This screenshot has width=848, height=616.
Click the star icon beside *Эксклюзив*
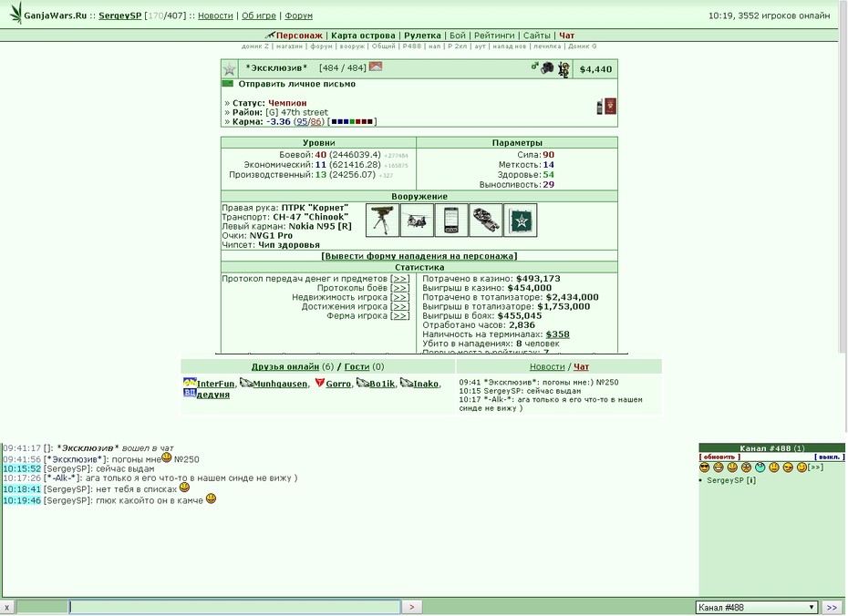(x=229, y=69)
